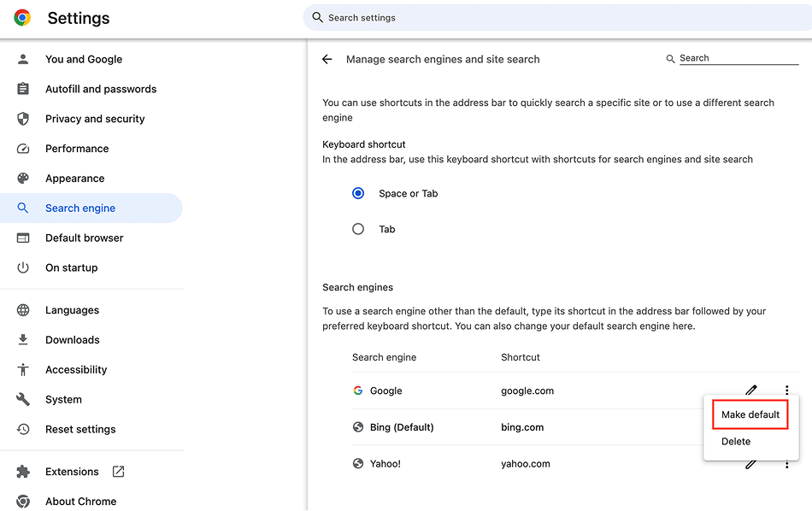Click the 'yahoo.com' shortcut text
This screenshot has width=812, height=511.
tap(525, 464)
